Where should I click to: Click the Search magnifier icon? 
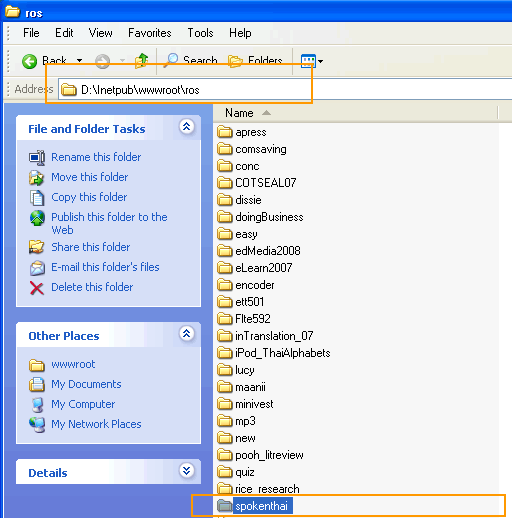[x=172, y=60]
